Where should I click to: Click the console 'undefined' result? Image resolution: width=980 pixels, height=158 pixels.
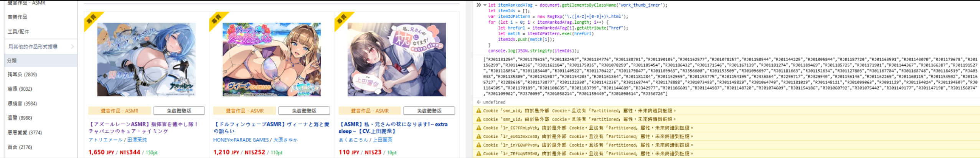point(494,102)
